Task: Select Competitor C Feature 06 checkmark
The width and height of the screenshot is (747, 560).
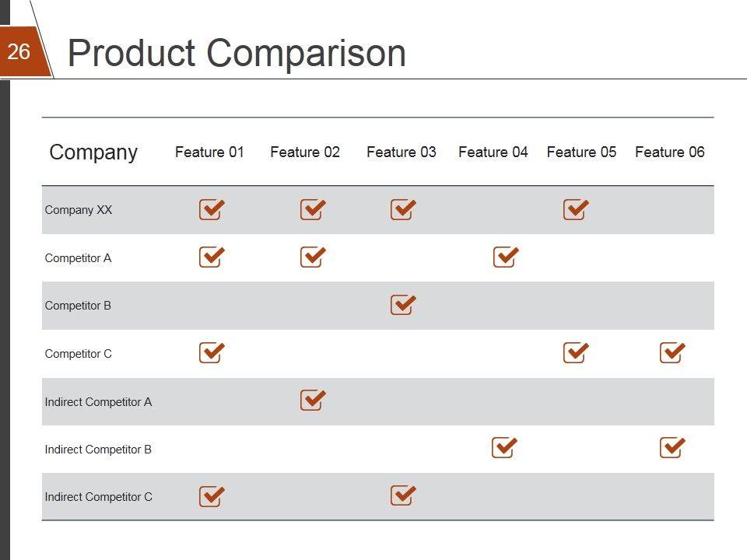Action: [672, 353]
